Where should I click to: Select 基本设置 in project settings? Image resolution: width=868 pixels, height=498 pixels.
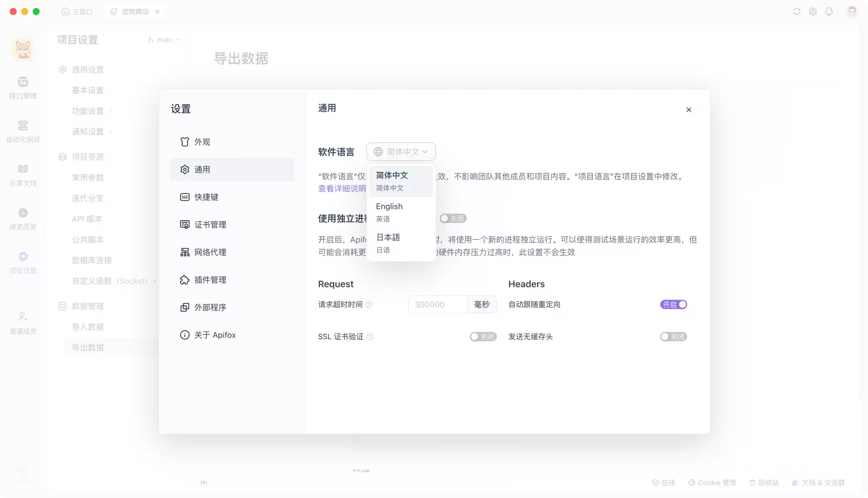click(88, 90)
